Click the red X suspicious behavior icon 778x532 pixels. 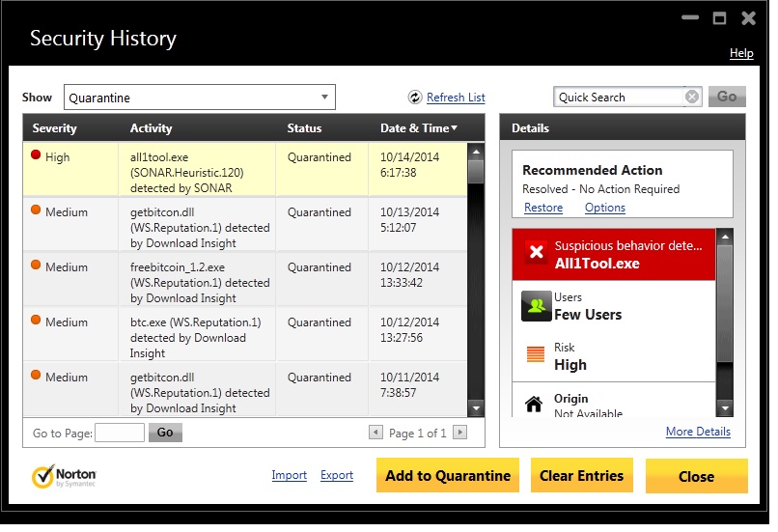pyautogui.click(x=535, y=254)
